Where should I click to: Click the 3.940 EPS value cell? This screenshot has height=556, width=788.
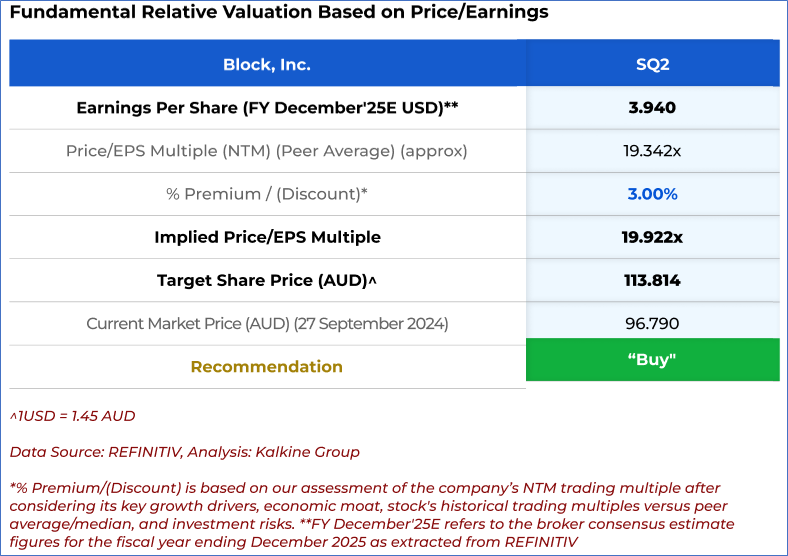point(652,108)
